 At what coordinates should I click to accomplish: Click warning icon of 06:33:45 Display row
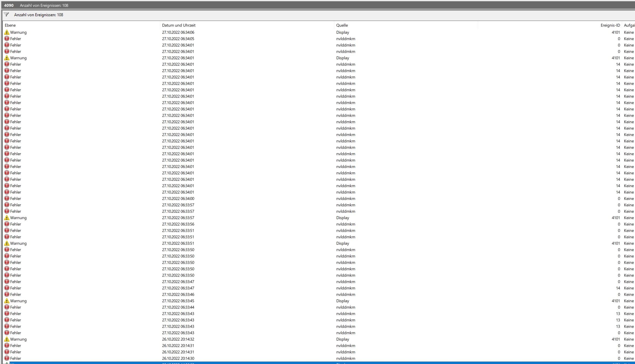(x=7, y=301)
